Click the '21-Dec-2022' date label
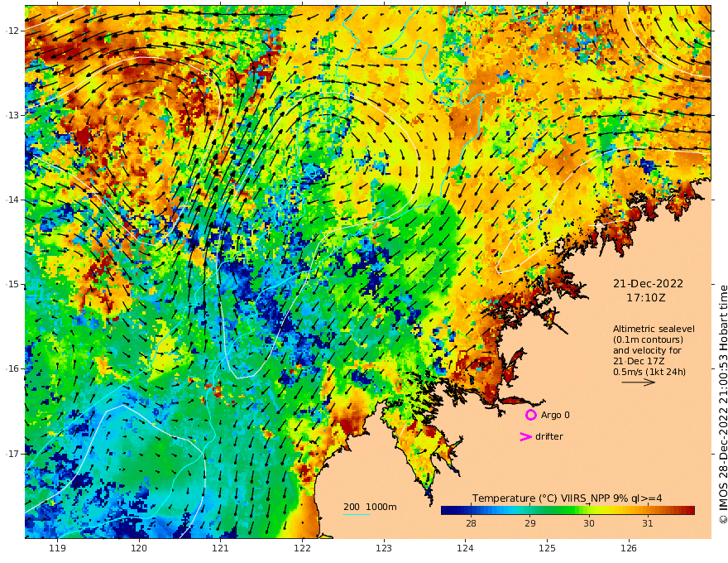728x563 pixels. click(648, 284)
